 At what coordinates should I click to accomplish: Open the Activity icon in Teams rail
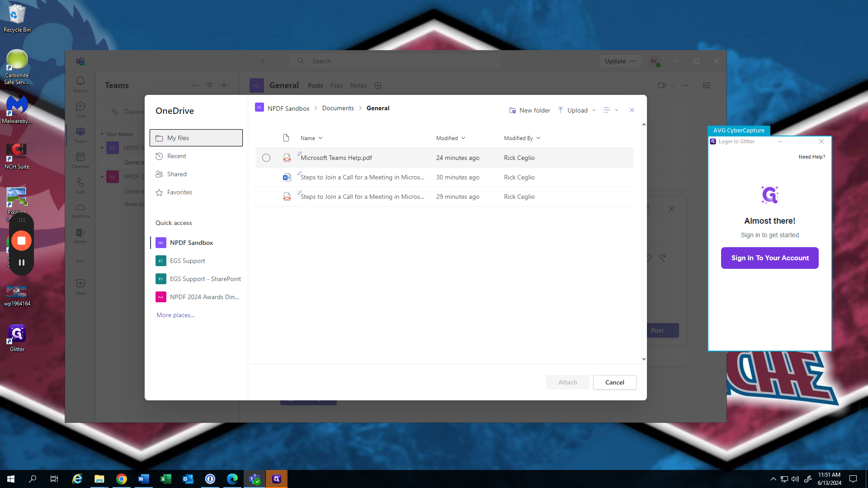pyautogui.click(x=80, y=84)
